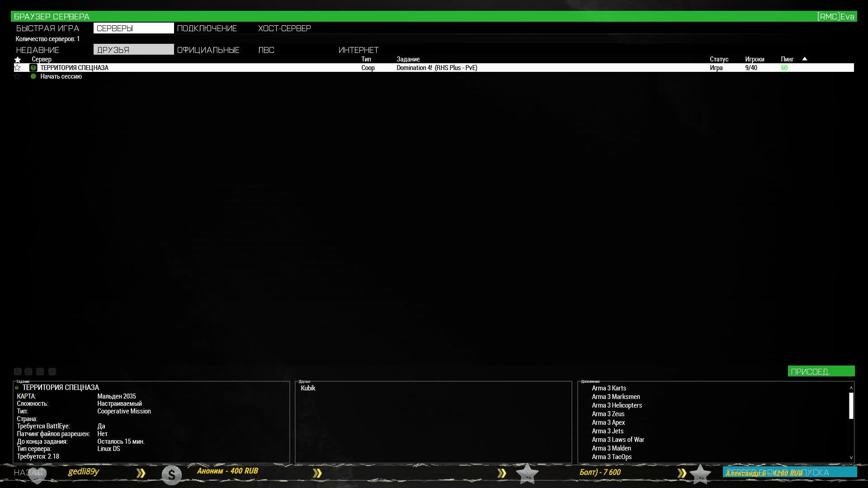Sort list by Игроки column header

[x=754, y=59]
